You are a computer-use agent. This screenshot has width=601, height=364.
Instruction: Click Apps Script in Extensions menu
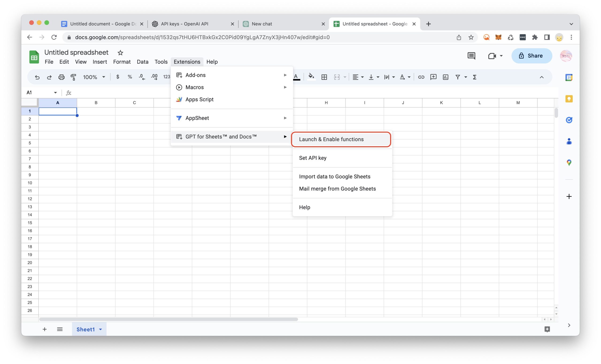pos(199,100)
